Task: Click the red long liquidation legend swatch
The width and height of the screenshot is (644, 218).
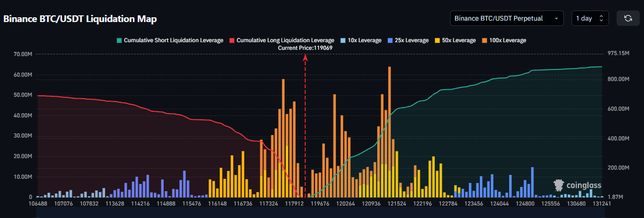Action: 232,40
